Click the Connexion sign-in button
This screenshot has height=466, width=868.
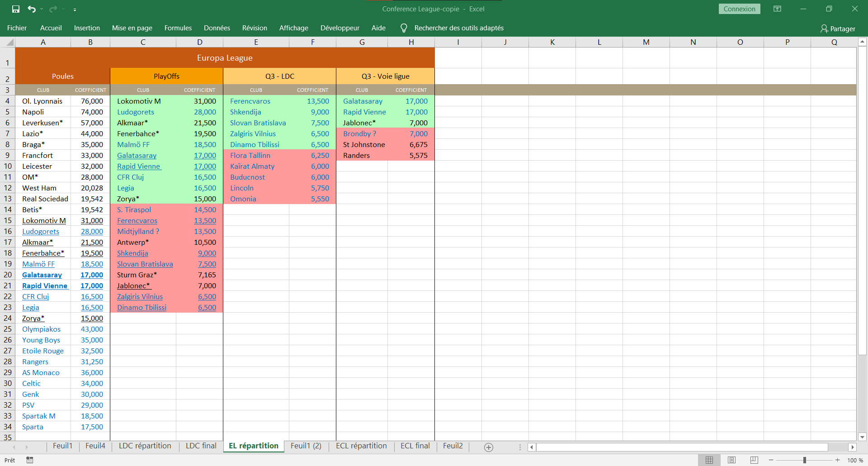739,9
